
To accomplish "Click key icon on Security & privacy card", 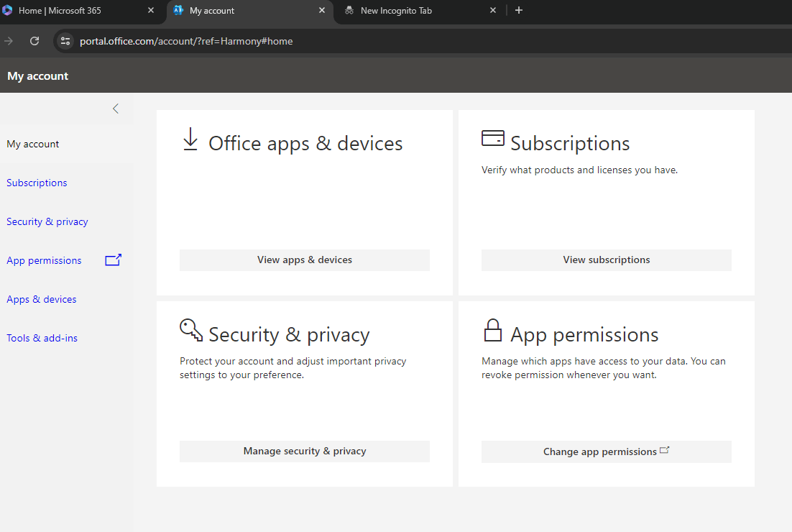I will tap(191, 330).
